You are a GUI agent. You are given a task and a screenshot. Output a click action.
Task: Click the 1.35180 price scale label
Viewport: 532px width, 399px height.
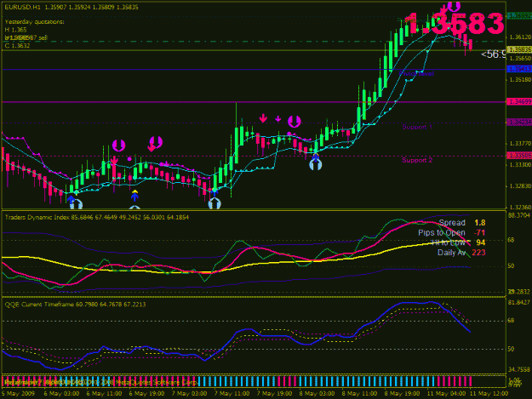pos(520,80)
